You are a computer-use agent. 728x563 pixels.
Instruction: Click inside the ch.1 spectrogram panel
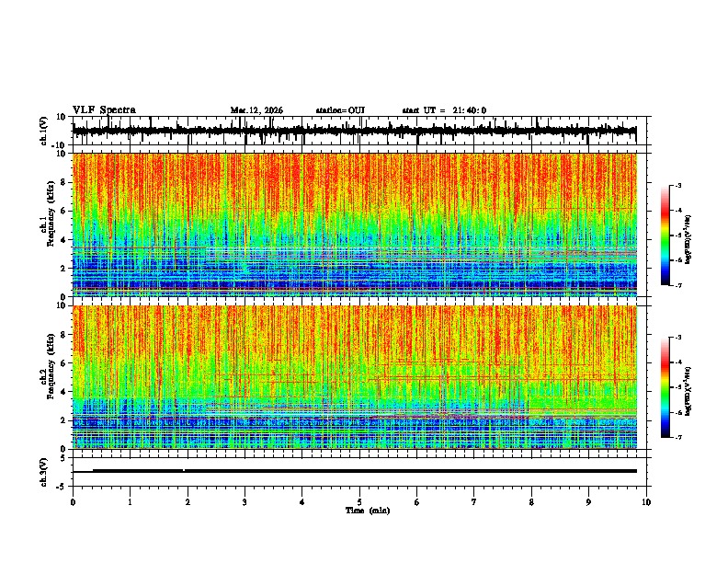point(354,224)
